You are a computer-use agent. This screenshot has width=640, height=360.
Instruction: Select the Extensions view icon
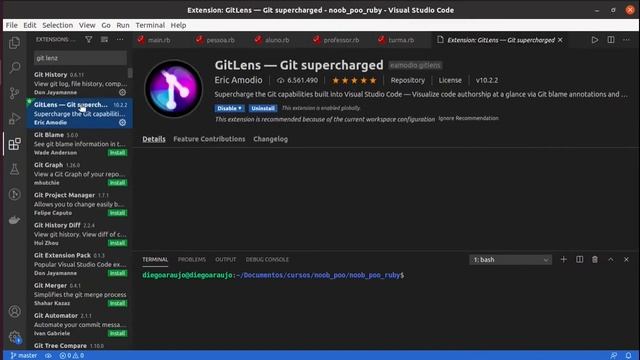[14, 144]
